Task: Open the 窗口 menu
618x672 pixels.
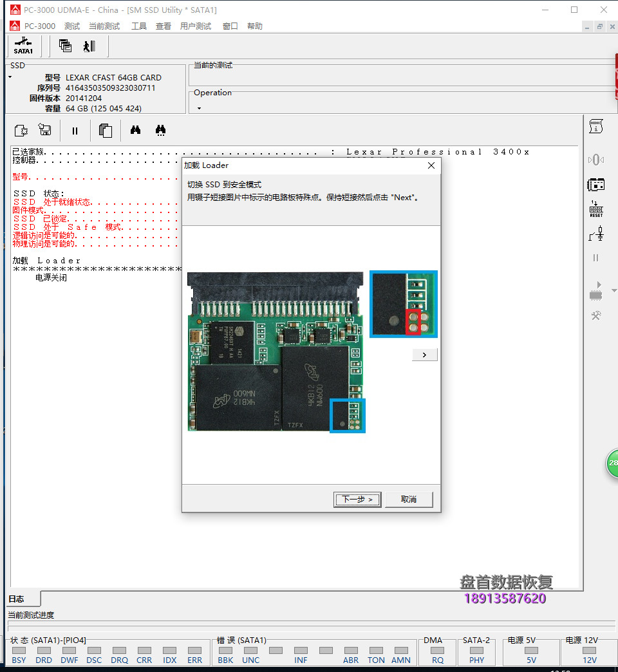Action: [x=230, y=26]
